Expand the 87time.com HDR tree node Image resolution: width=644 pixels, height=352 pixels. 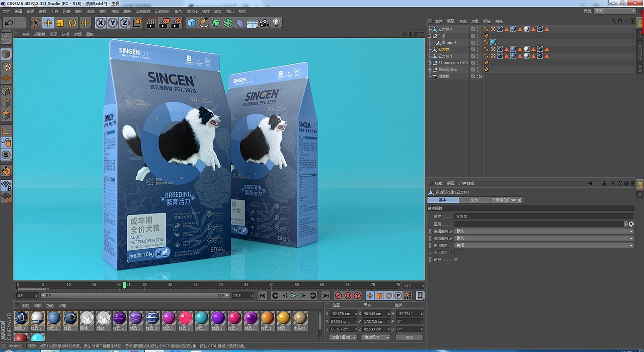click(x=429, y=63)
